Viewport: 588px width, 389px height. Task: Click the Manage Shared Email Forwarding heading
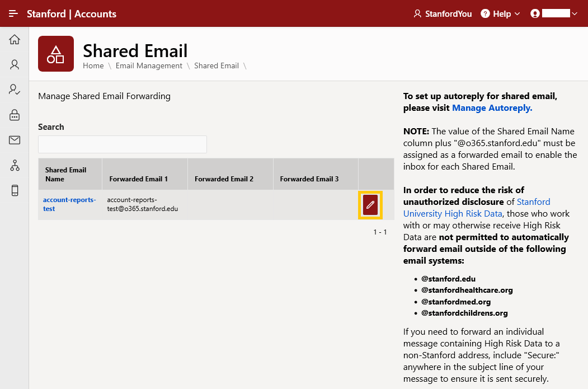tap(104, 96)
